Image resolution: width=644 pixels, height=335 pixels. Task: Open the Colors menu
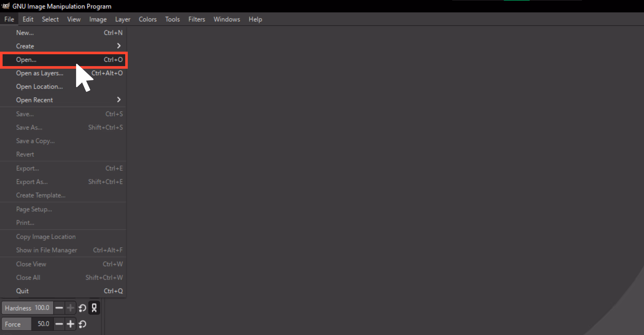click(148, 19)
